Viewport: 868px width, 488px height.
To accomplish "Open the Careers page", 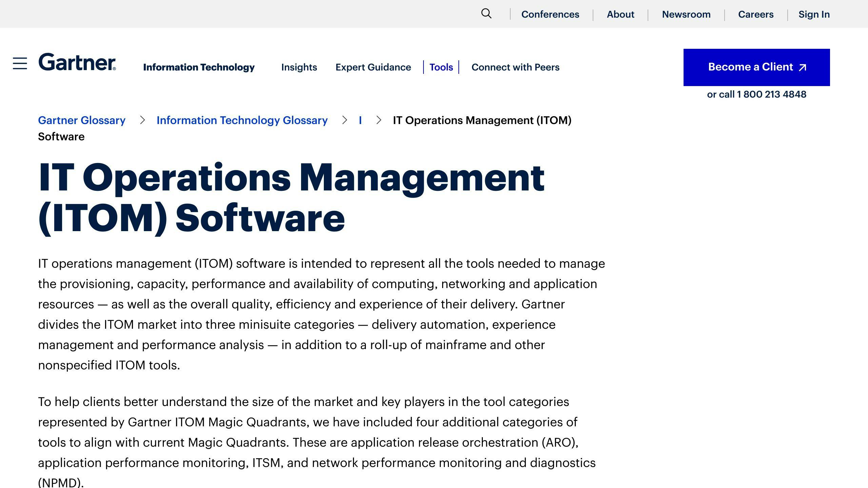I will click(x=756, y=14).
